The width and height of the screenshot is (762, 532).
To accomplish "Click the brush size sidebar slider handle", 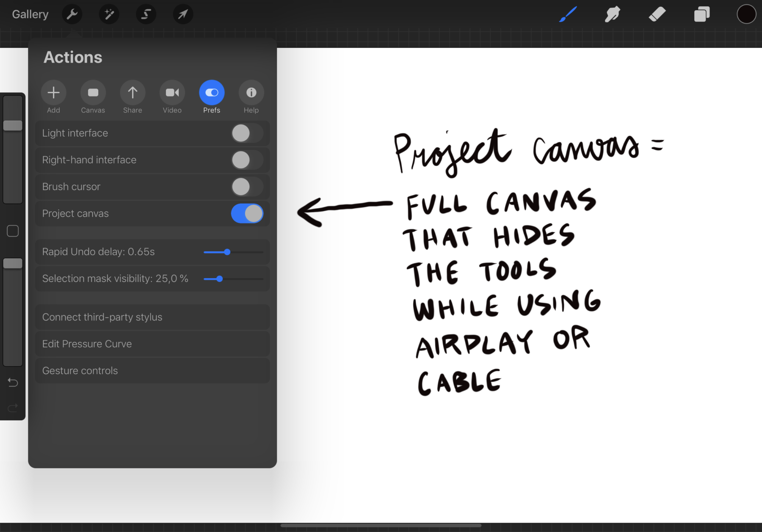I will tap(13, 125).
